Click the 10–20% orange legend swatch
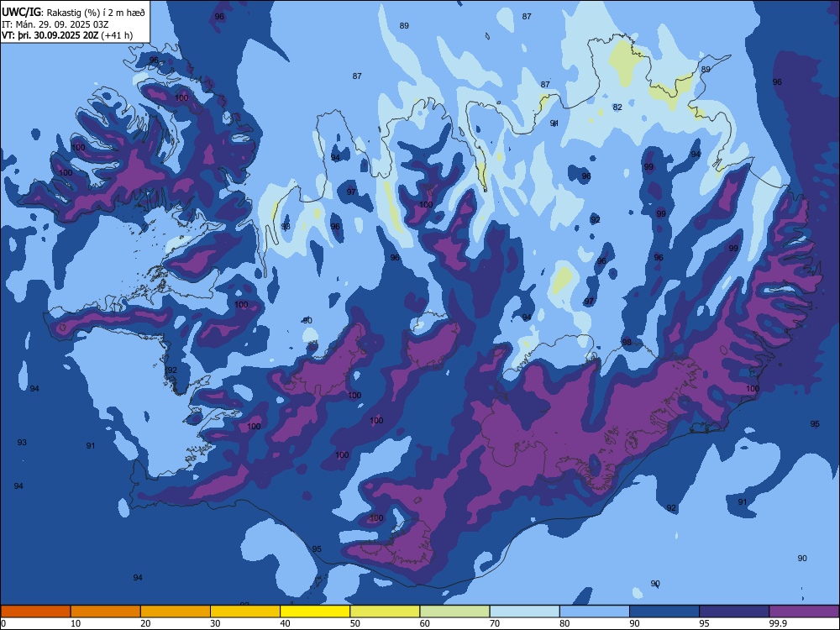840x630 pixels. pos(106,612)
